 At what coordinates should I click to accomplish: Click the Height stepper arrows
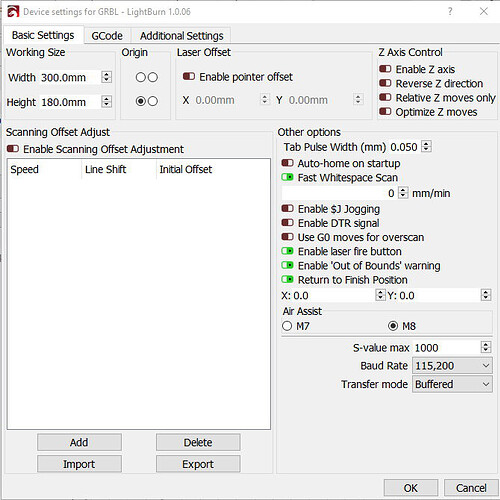(x=106, y=101)
